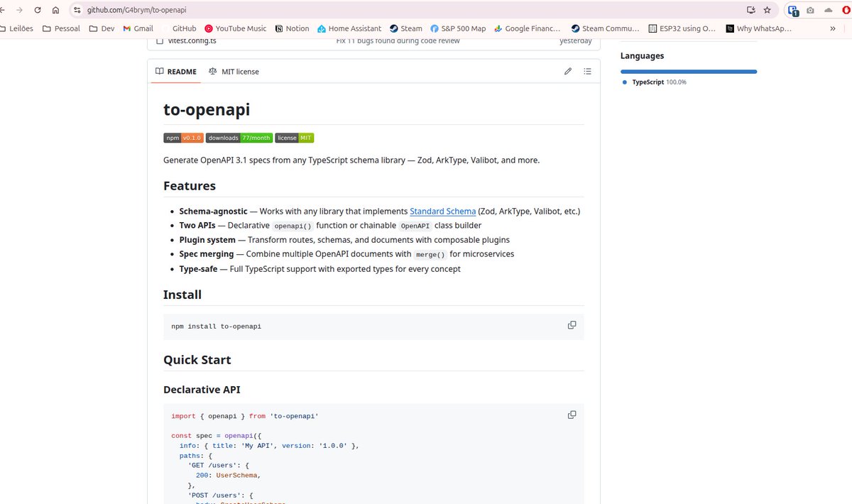
Task: Open the Dev bookmark folder
Action: pos(102,28)
